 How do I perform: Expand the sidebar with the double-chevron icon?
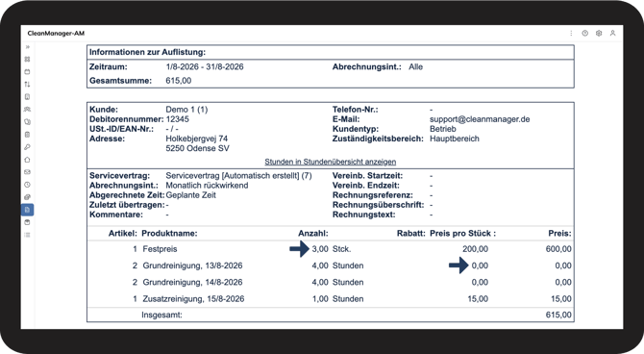28,47
